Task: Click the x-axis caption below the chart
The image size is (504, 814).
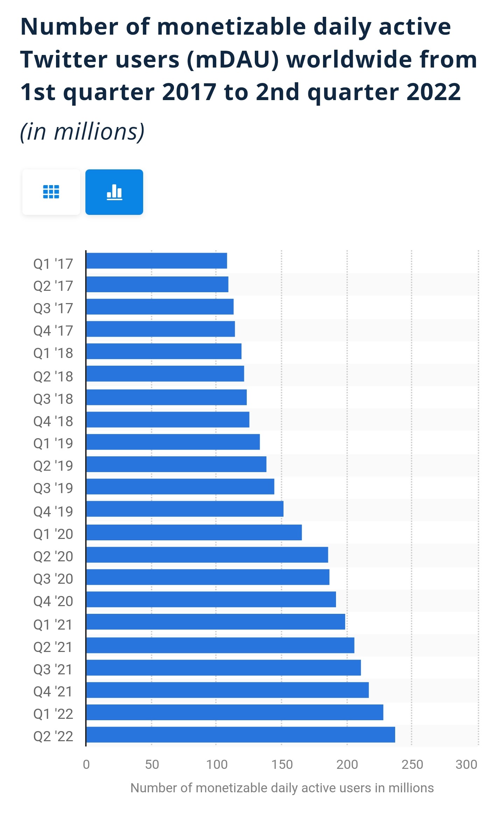Action: [282, 788]
